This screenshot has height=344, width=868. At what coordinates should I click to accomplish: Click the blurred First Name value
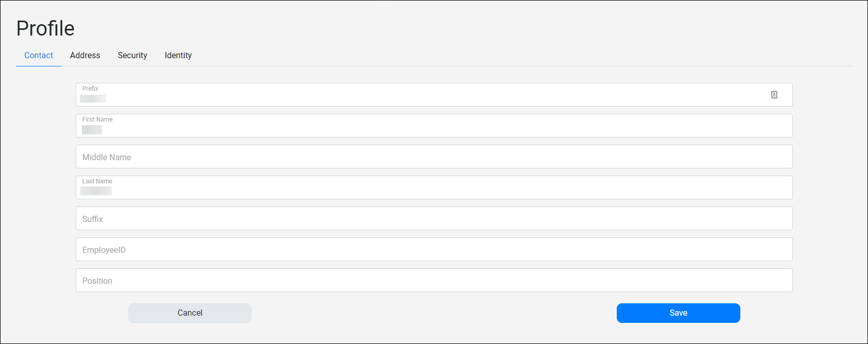pos(92,130)
